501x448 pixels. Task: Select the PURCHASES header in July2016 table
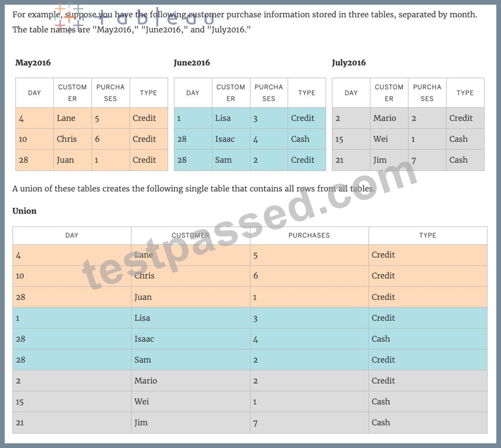tap(427, 93)
